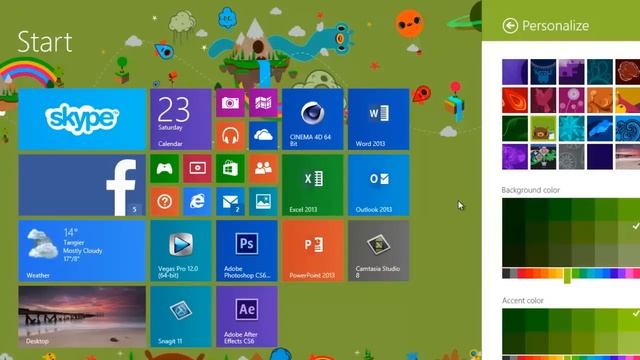Viewport: 640px width, 360px height.
Task: Go back from the Personalize panel
Action: point(510,26)
